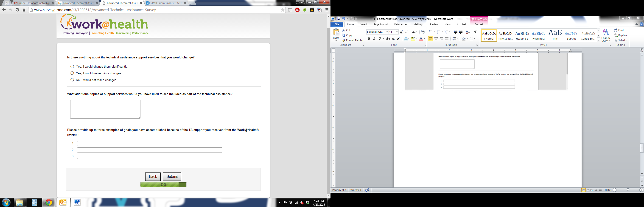Grow the font size in Word
This screenshot has height=207, width=644.
coord(401,32)
